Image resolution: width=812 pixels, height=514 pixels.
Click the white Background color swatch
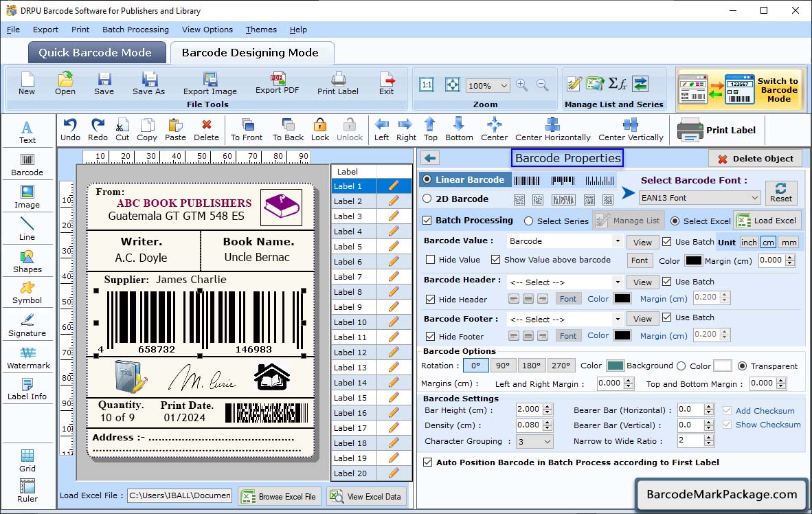click(723, 366)
